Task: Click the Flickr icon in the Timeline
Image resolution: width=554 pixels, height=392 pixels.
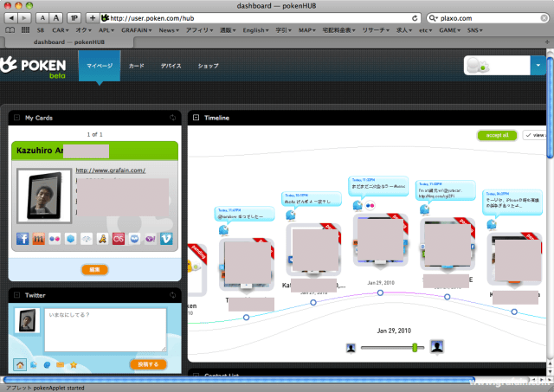Action: pyautogui.click(x=370, y=206)
